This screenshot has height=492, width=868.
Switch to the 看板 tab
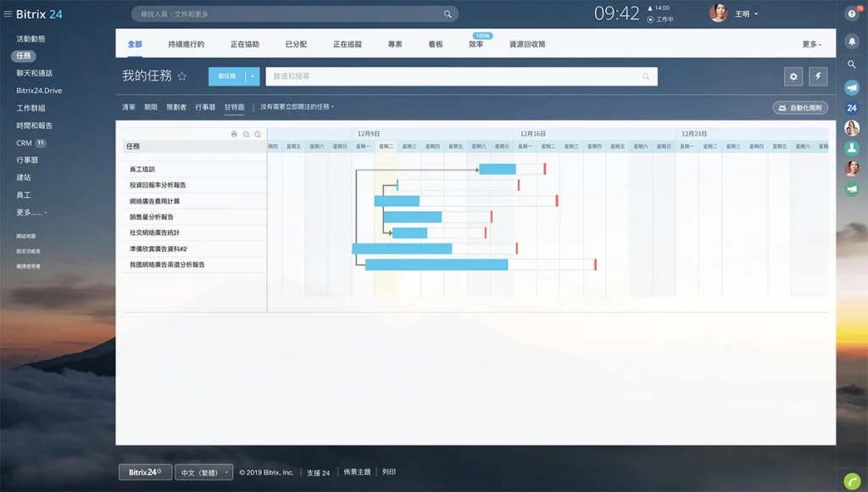tap(435, 44)
